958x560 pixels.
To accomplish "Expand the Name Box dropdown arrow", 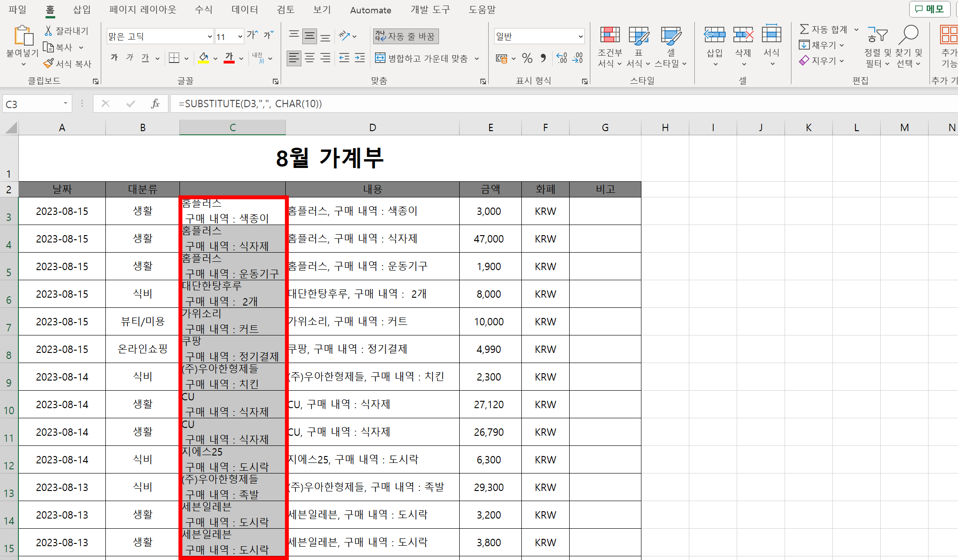I will click(65, 104).
